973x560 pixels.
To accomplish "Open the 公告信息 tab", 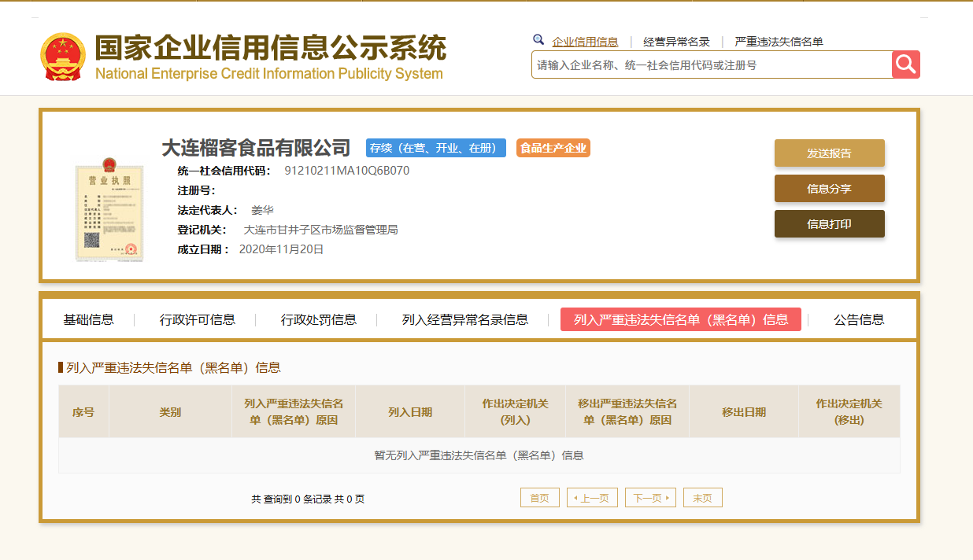I will tap(859, 319).
